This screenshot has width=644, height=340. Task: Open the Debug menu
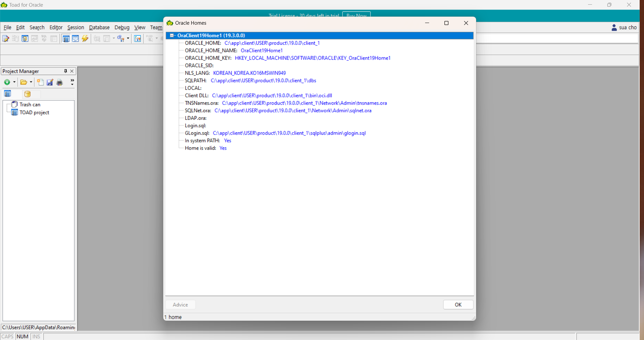click(x=122, y=27)
